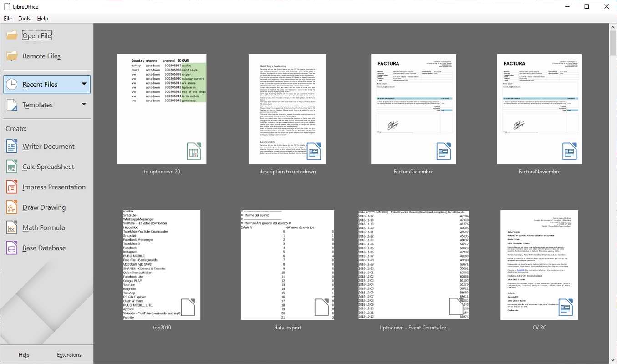The width and height of the screenshot is (617, 364).
Task: Expand the Templates dropdown arrow
Action: tap(84, 105)
